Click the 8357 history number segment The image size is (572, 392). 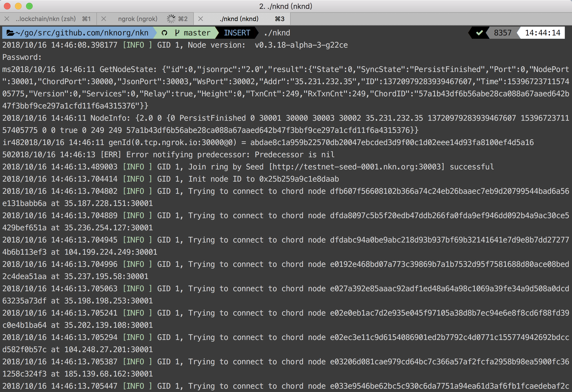click(503, 33)
